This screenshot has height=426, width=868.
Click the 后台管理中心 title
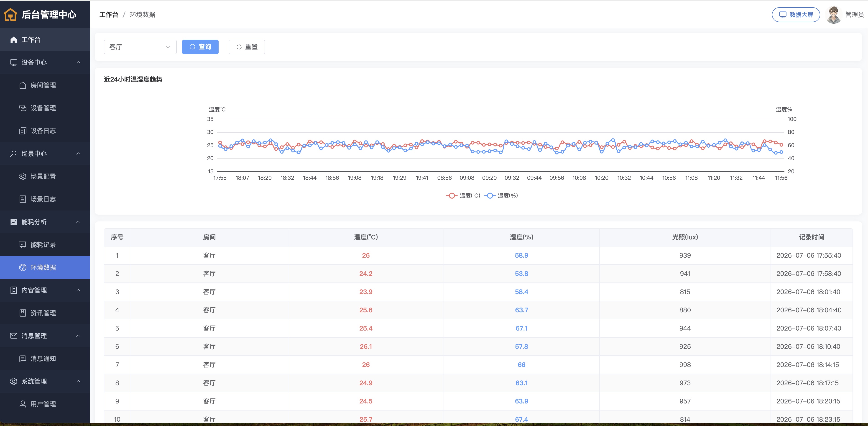click(49, 15)
